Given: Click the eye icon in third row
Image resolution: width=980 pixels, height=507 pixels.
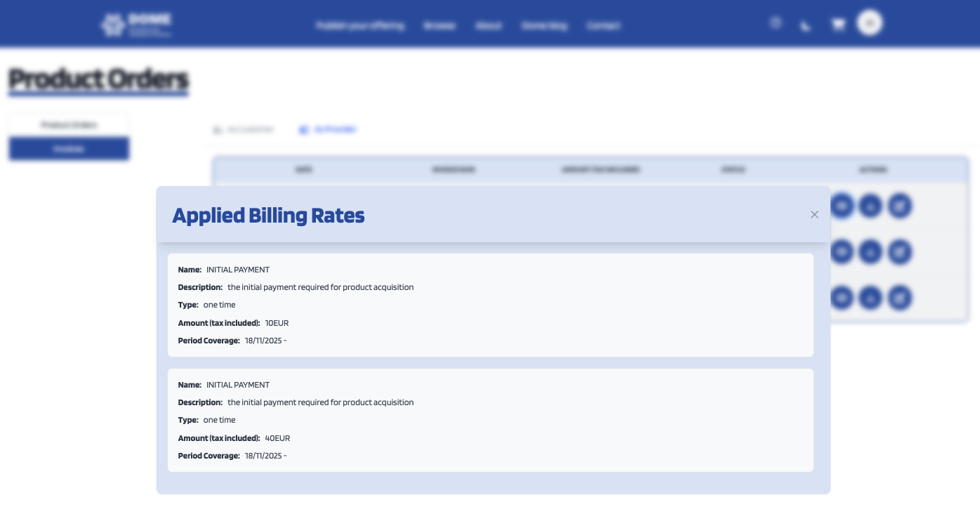Looking at the screenshot, I should [842, 298].
